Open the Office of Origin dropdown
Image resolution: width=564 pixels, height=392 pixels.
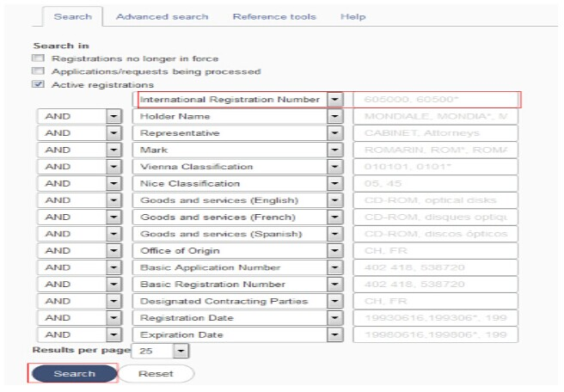click(336, 250)
